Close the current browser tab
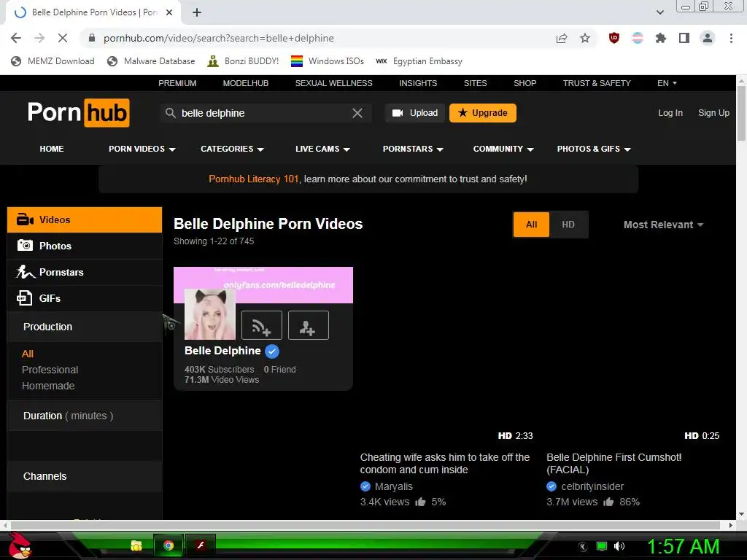Viewport: 747px width, 560px height. tap(169, 12)
